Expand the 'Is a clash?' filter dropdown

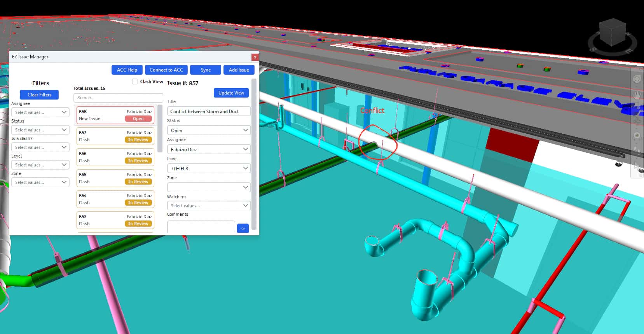click(x=40, y=147)
